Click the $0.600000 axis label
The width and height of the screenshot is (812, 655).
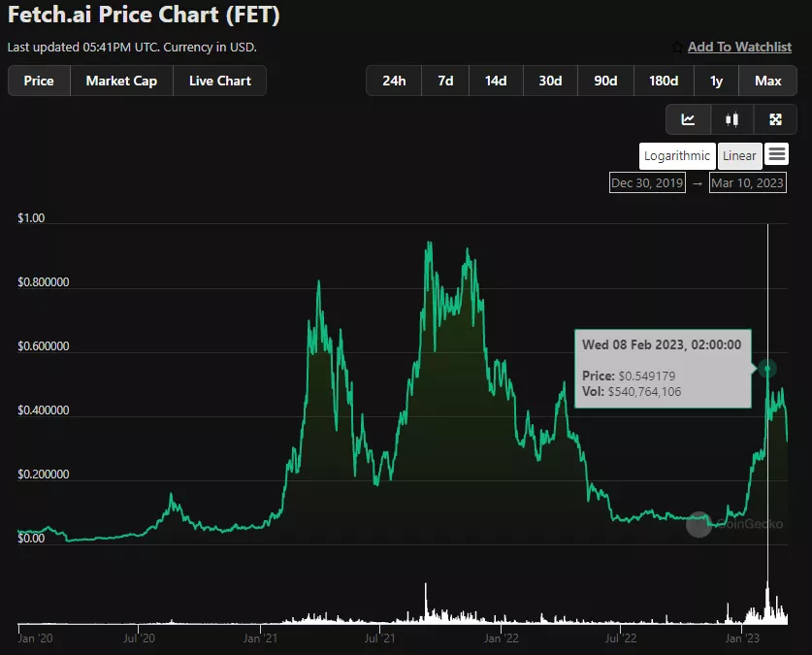[x=44, y=345]
